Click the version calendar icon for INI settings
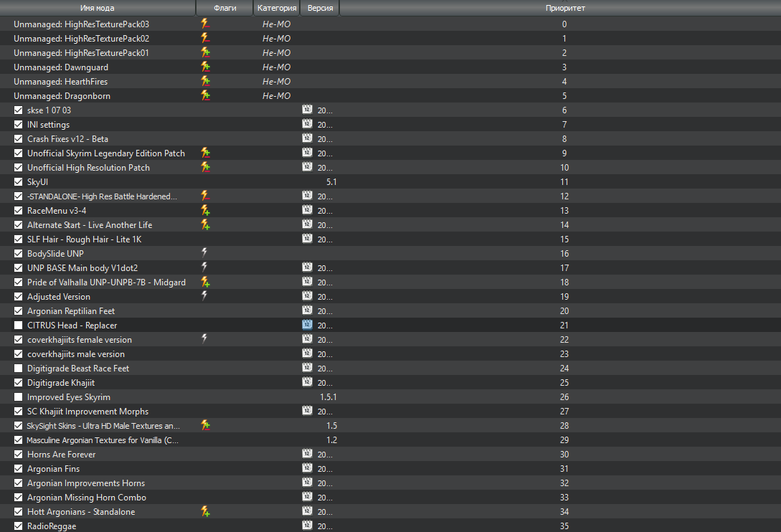The width and height of the screenshot is (781, 532). click(308, 124)
